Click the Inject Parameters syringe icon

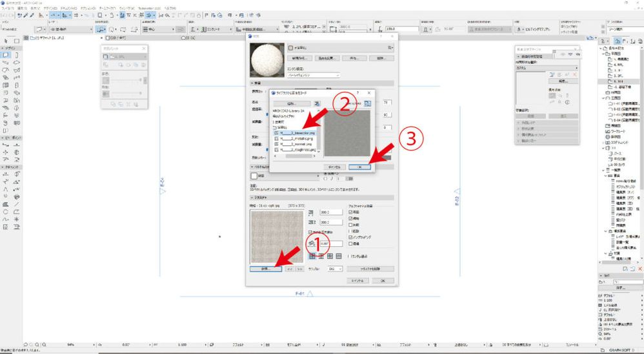[x=32, y=16]
